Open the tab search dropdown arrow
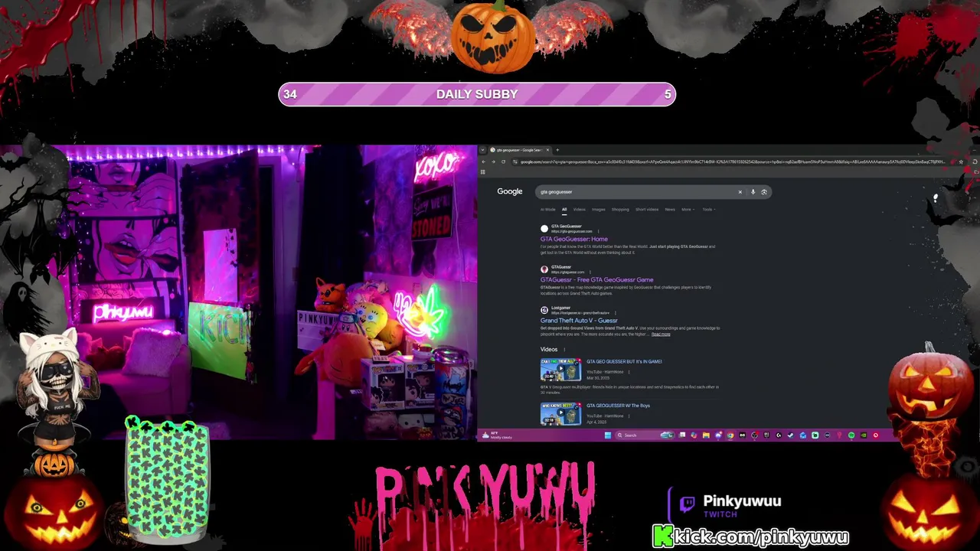980x551 pixels. point(482,150)
